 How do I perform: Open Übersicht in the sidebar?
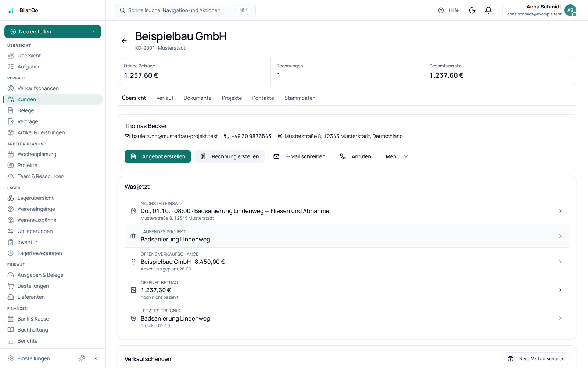[x=53, y=56]
